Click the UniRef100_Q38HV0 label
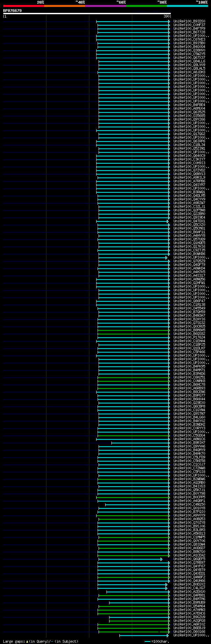Screen dimensions: 211x644 189,50
